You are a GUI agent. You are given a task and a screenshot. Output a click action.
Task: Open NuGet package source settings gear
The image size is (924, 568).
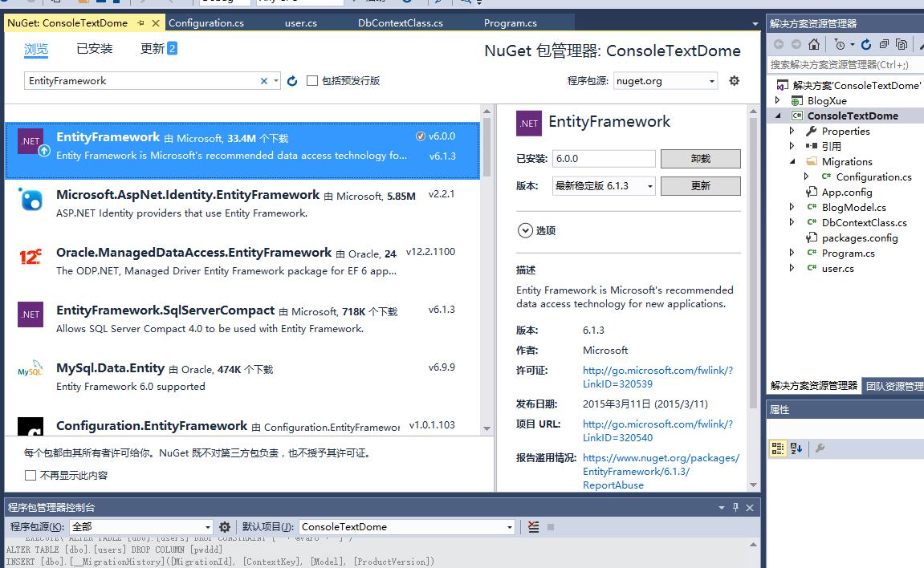tap(735, 81)
